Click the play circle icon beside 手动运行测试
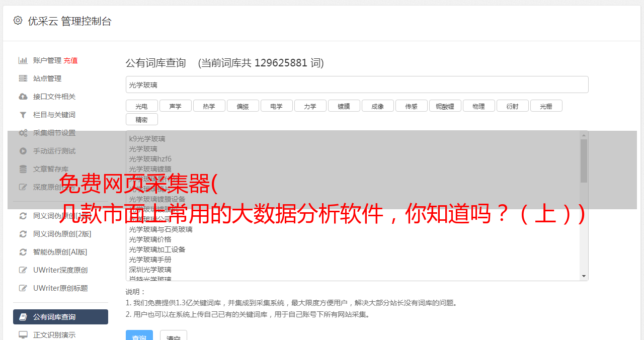 tap(23, 151)
